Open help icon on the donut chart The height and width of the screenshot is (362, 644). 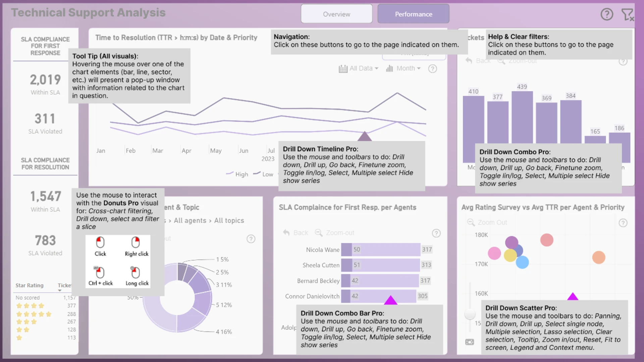251,239
